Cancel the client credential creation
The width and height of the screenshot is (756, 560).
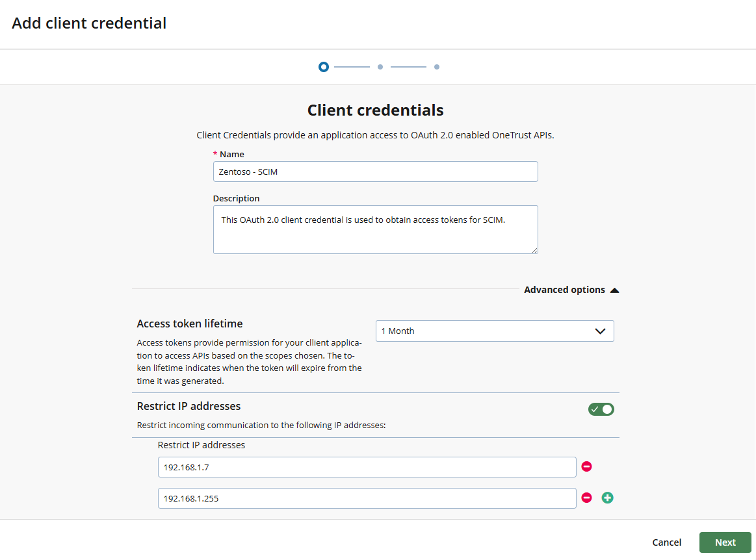coord(666,542)
